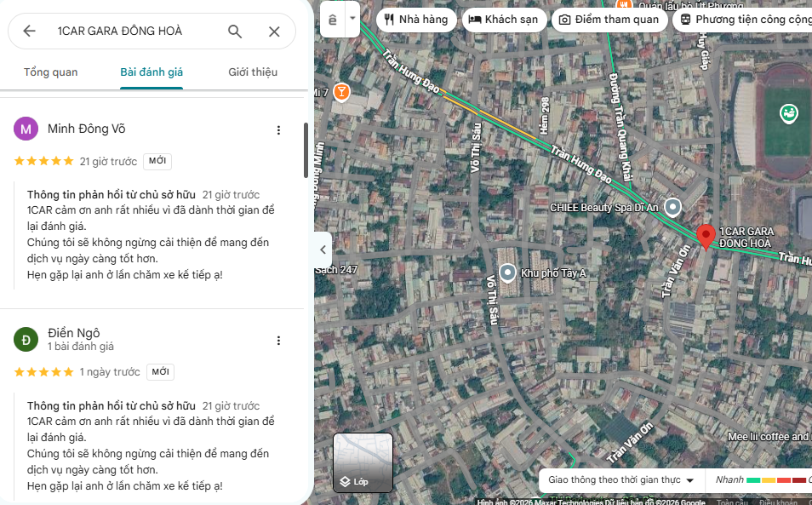Click the green stadium sports marker
Image resolution: width=812 pixels, height=505 pixels.
click(x=789, y=113)
